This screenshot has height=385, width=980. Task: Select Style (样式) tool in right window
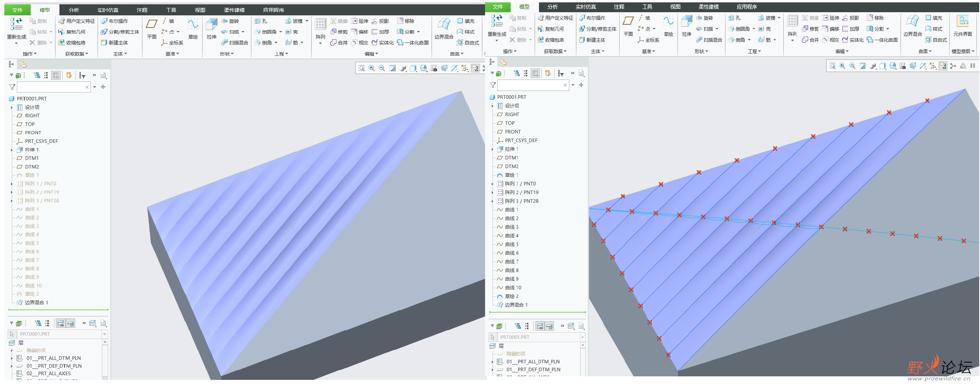pyautogui.click(x=934, y=29)
